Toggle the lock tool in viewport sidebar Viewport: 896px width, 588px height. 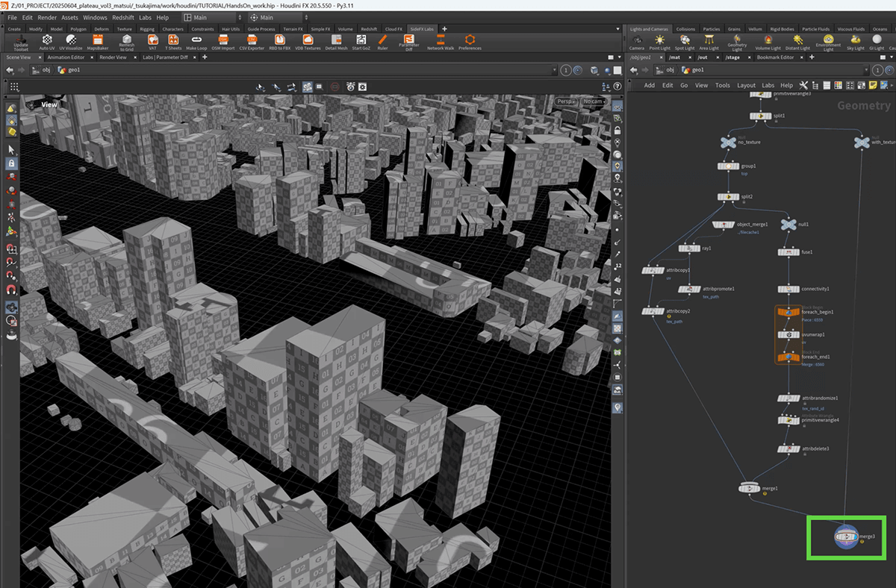point(11,163)
